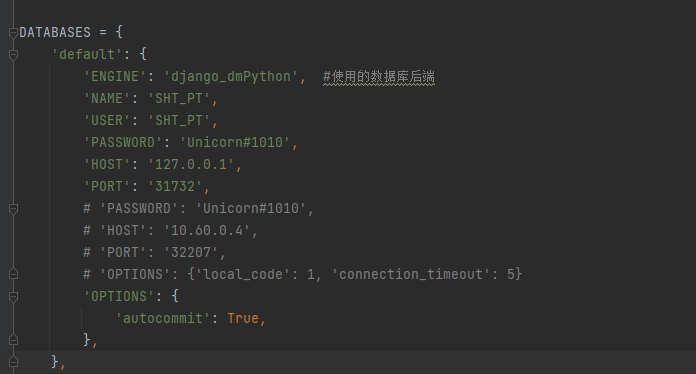Click the commented '10.60.0.4' host value
The image size is (696, 374).
point(207,230)
